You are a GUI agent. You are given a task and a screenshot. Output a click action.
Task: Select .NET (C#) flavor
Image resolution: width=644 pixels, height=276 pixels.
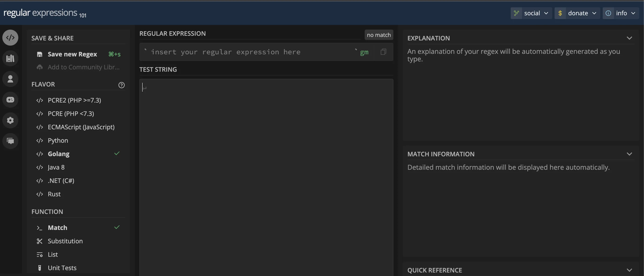point(78,181)
